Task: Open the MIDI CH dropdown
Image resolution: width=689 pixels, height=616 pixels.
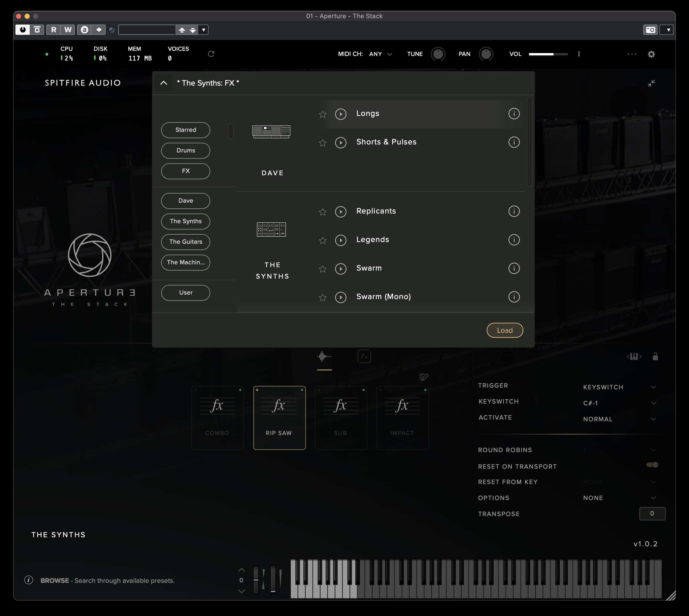Action: (380, 54)
